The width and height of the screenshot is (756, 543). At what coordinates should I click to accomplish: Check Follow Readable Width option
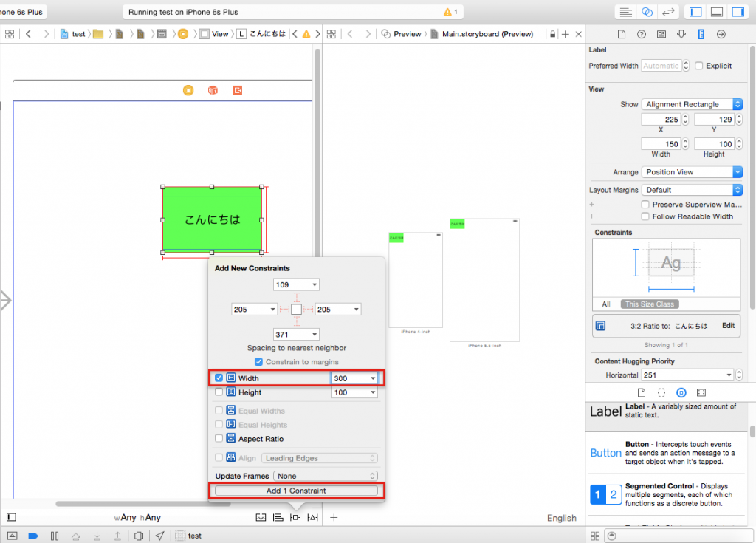point(646,216)
